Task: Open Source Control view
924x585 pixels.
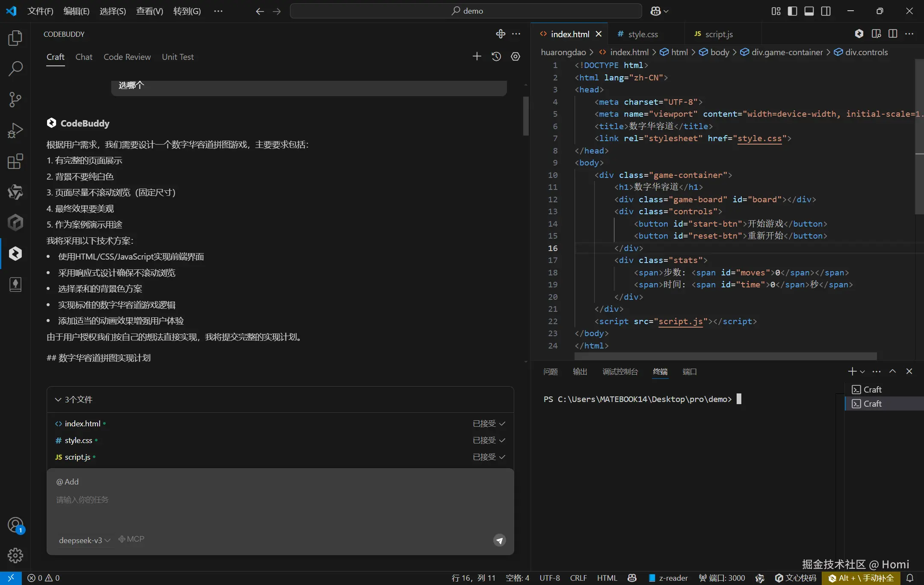Action: click(x=15, y=100)
